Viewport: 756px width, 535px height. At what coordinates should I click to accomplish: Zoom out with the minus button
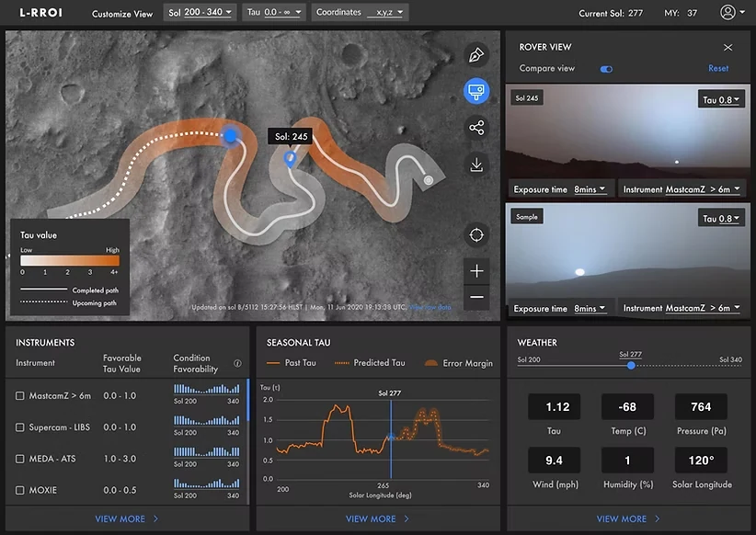pyautogui.click(x=476, y=297)
